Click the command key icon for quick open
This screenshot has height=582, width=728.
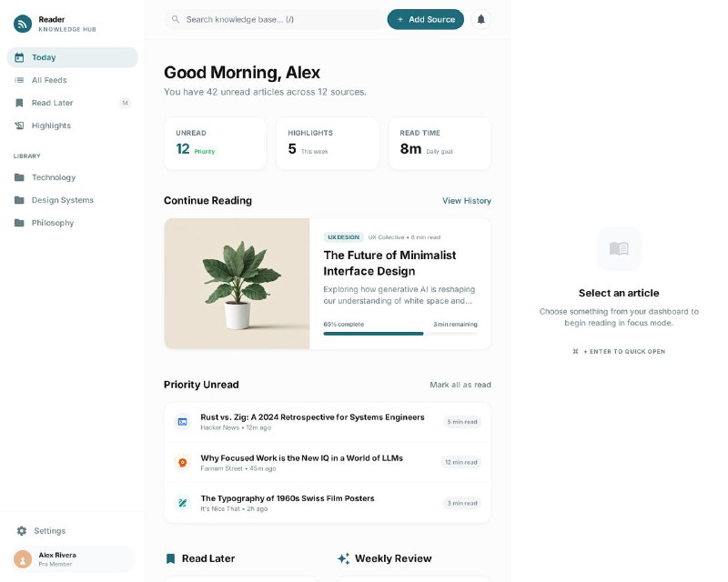tap(576, 351)
